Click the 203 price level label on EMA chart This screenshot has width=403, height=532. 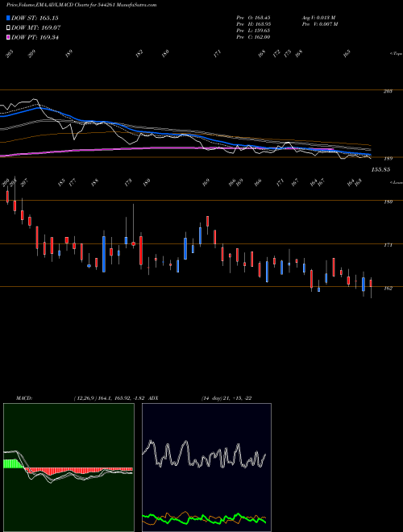pyautogui.click(x=388, y=91)
